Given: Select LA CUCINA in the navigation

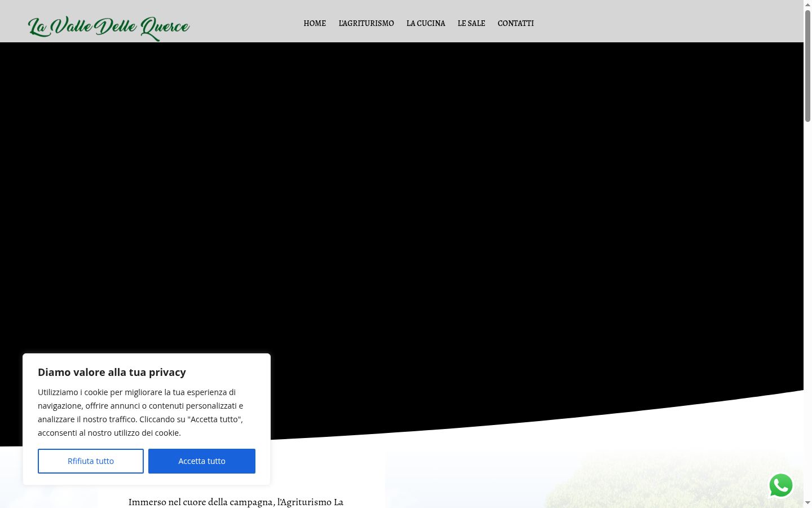Looking at the screenshot, I should pos(426,23).
